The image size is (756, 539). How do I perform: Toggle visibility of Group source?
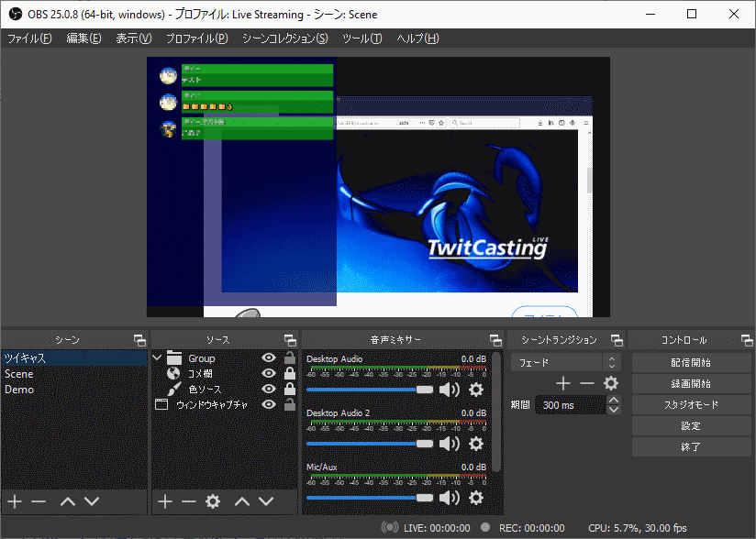click(x=269, y=357)
